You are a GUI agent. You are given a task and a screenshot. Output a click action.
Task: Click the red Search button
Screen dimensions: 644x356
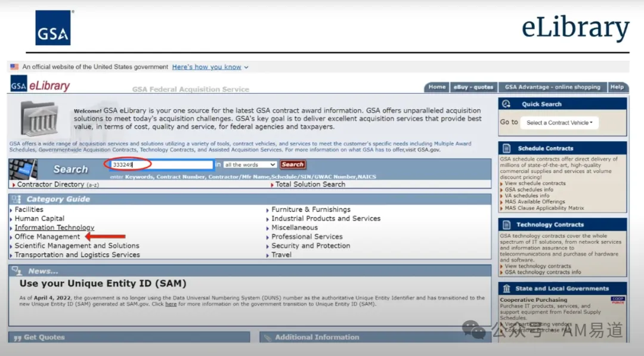292,164
